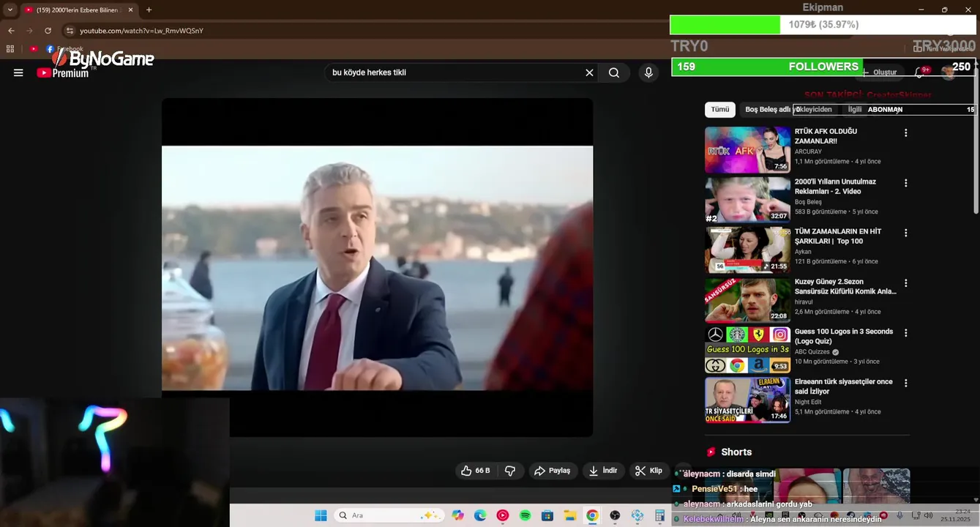This screenshot has height=527, width=980.
Task: Switch to Chrome taskbar icon
Action: pos(592,515)
